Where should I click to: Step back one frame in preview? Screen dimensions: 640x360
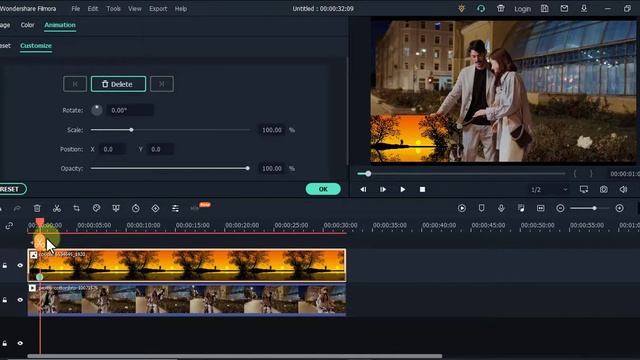363,189
